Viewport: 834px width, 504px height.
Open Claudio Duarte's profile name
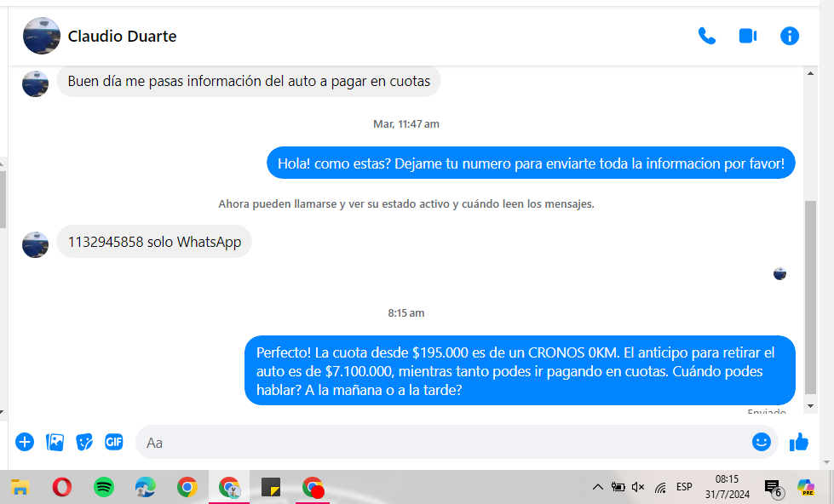tap(122, 37)
